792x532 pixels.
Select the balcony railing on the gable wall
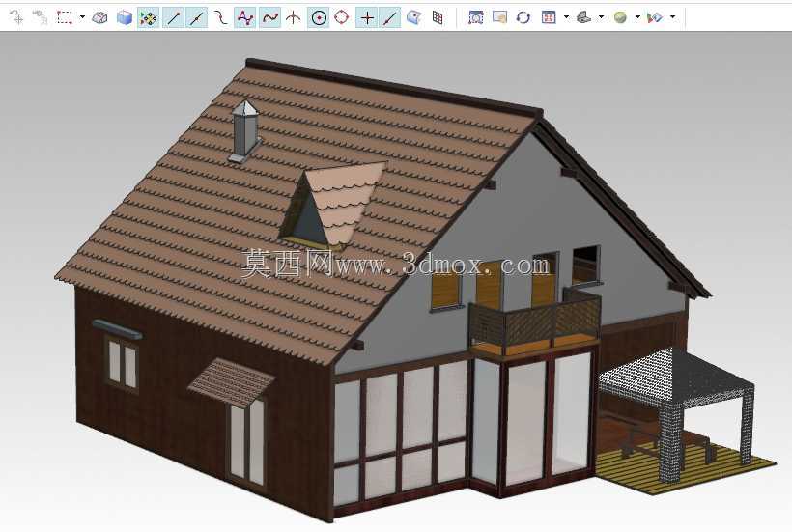534,321
